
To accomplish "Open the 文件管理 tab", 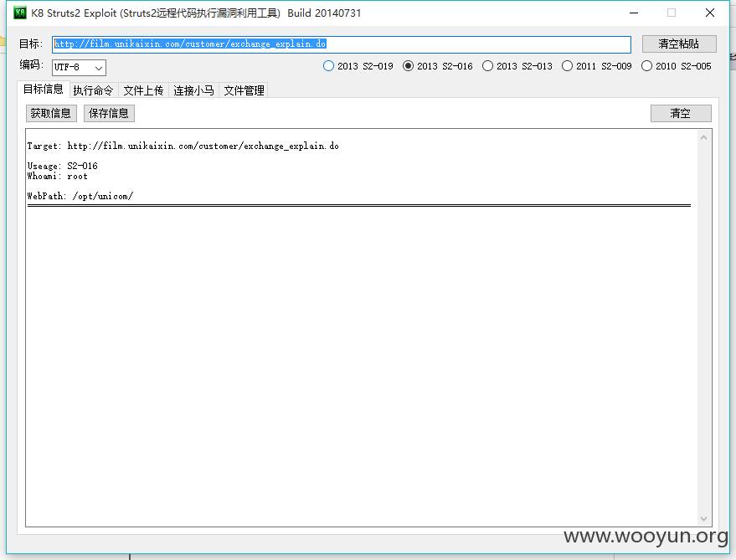I will point(244,90).
